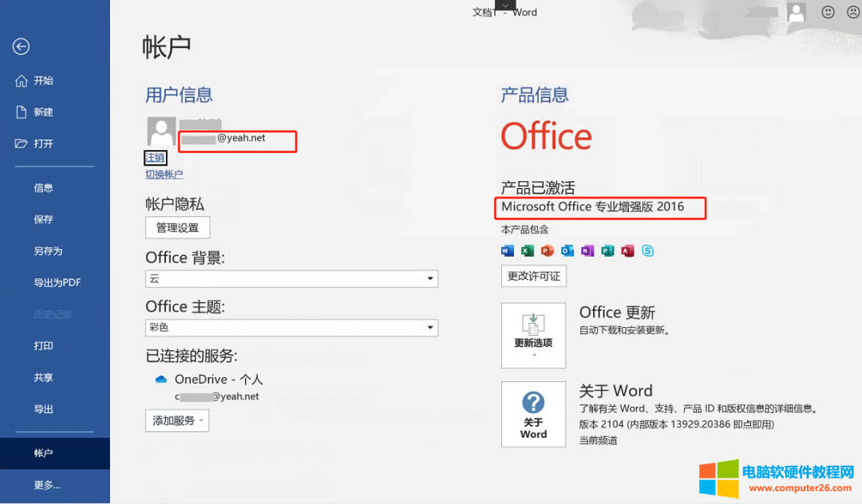Click the Skype icon in product list
862x504 pixels.
647,250
